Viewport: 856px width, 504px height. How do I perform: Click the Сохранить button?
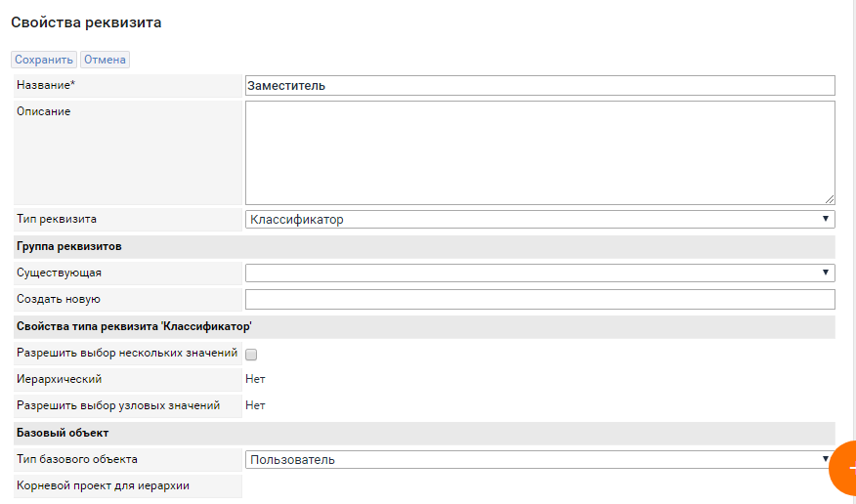click(x=44, y=60)
